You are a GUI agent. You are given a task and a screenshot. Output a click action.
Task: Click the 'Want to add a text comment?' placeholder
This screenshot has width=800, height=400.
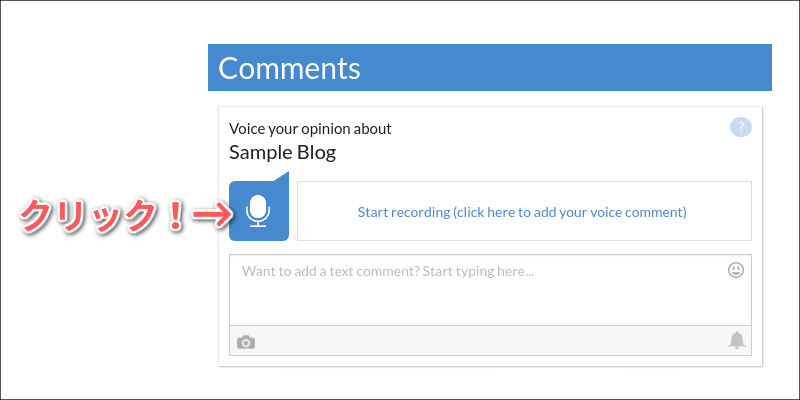coord(388,271)
